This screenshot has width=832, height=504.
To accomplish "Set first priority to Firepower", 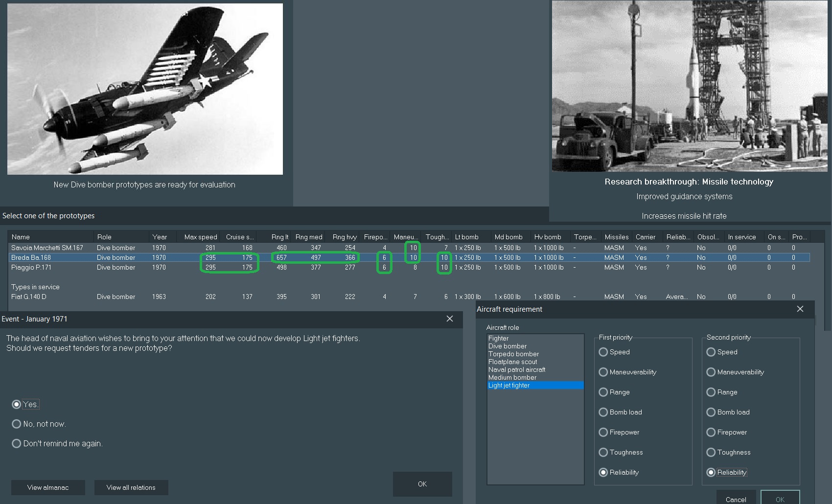I will (603, 432).
